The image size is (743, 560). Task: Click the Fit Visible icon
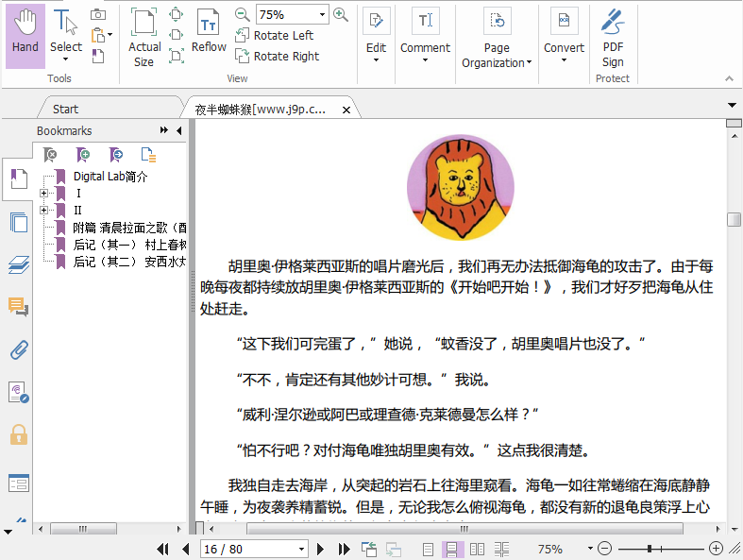click(177, 56)
